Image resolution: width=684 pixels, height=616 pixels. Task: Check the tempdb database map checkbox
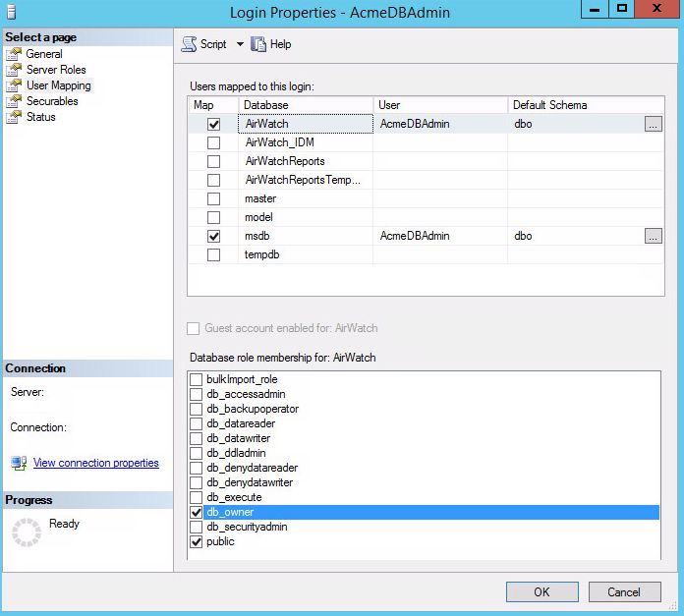[x=214, y=254]
